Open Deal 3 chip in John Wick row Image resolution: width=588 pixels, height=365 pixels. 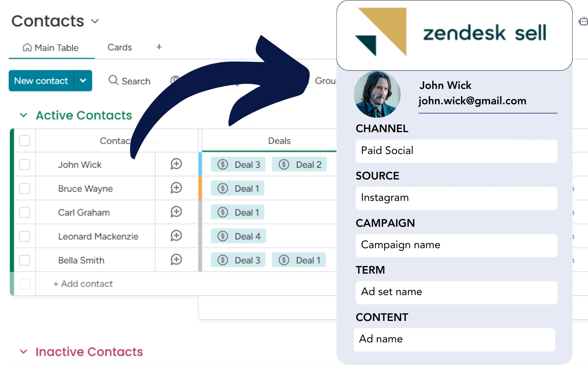tap(238, 165)
